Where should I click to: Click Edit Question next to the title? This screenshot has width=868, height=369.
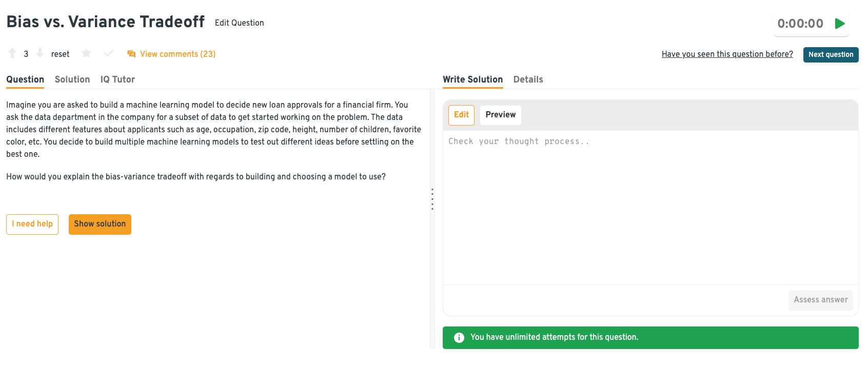pos(239,23)
